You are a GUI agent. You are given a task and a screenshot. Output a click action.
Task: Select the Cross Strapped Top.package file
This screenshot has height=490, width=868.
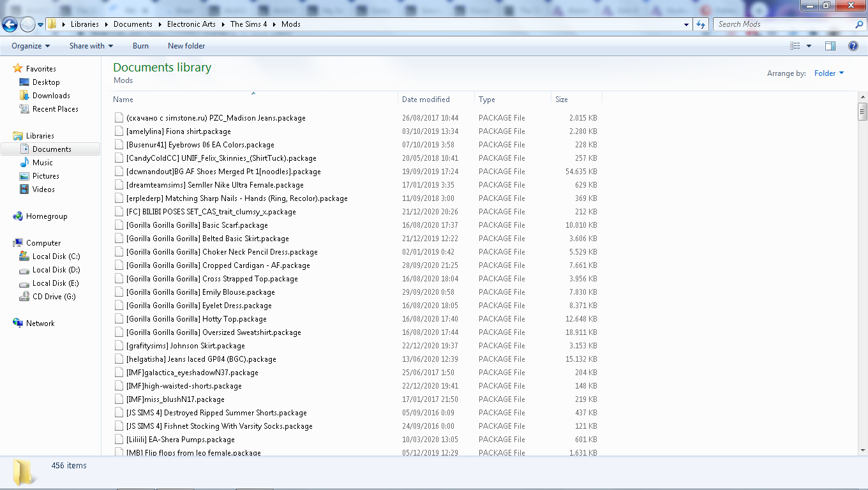coord(212,279)
